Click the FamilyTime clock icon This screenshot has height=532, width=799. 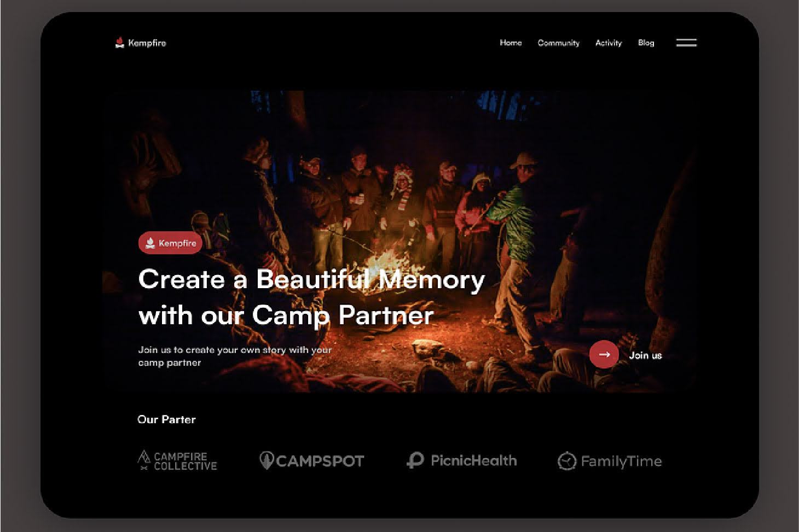click(566, 461)
